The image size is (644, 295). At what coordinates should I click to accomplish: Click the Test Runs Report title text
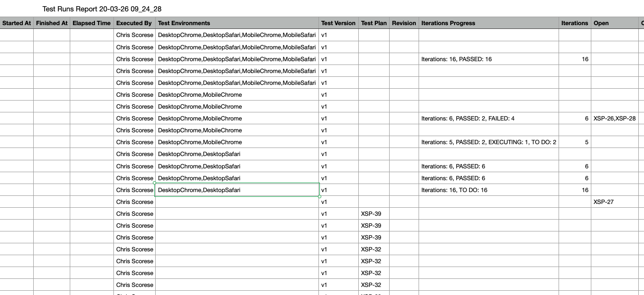tap(102, 9)
